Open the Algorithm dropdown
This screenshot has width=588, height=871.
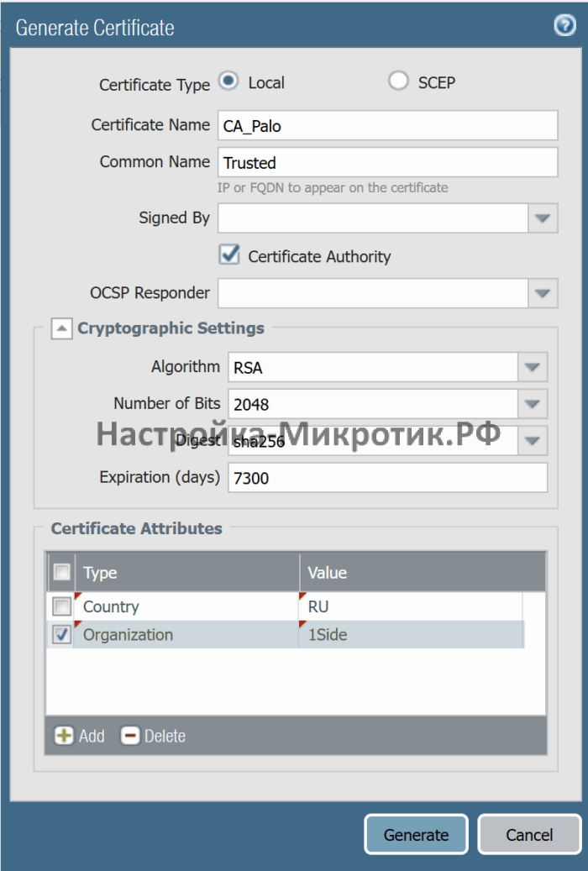coord(533,367)
